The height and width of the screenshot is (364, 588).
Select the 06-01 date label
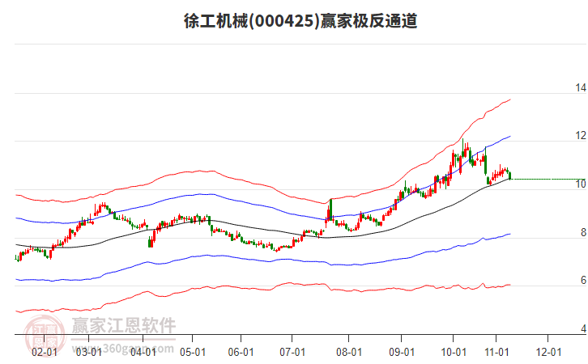click(241, 352)
